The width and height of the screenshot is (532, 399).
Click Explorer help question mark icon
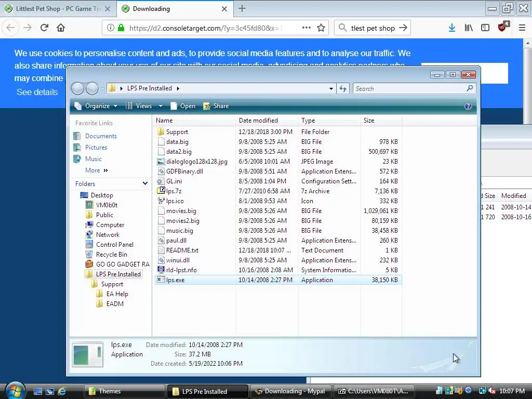tap(468, 106)
